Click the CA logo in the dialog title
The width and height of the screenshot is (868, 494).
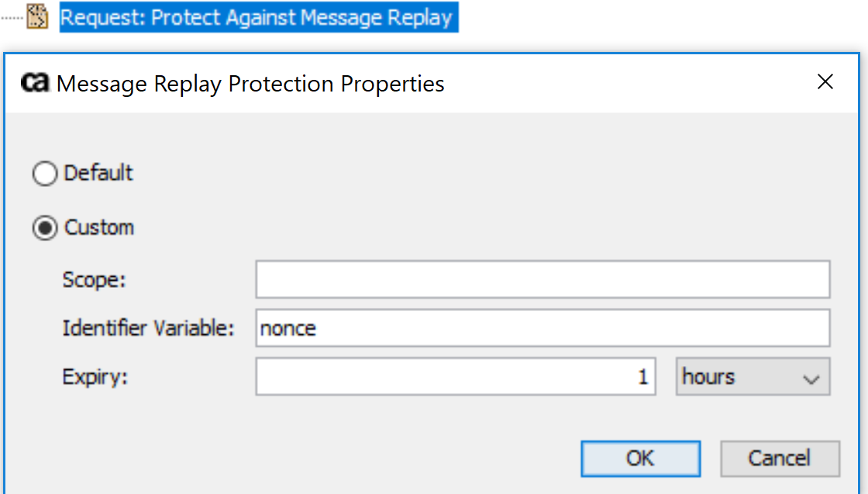tap(33, 83)
